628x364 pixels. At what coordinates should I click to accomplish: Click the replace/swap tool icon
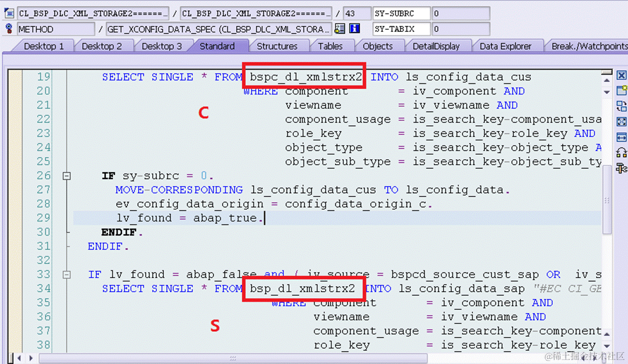coord(621,106)
